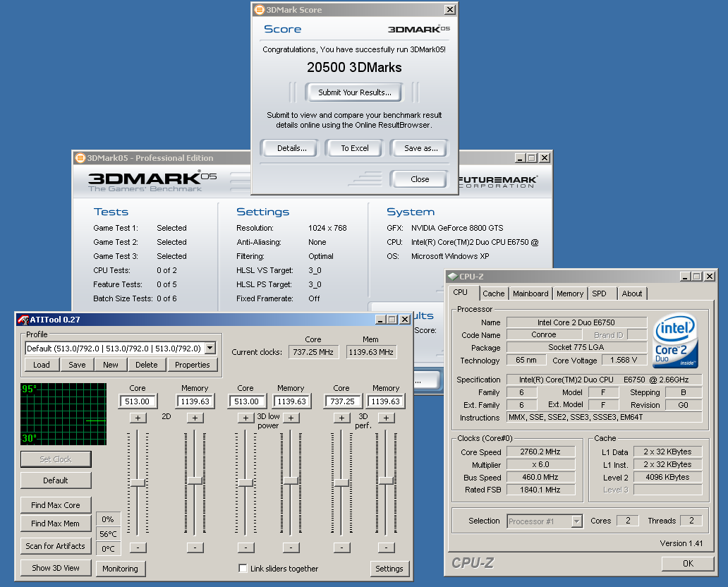Click the ATITool 0.27 title bar icon
Viewport: 728px width, 587px height.
point(23,320)
